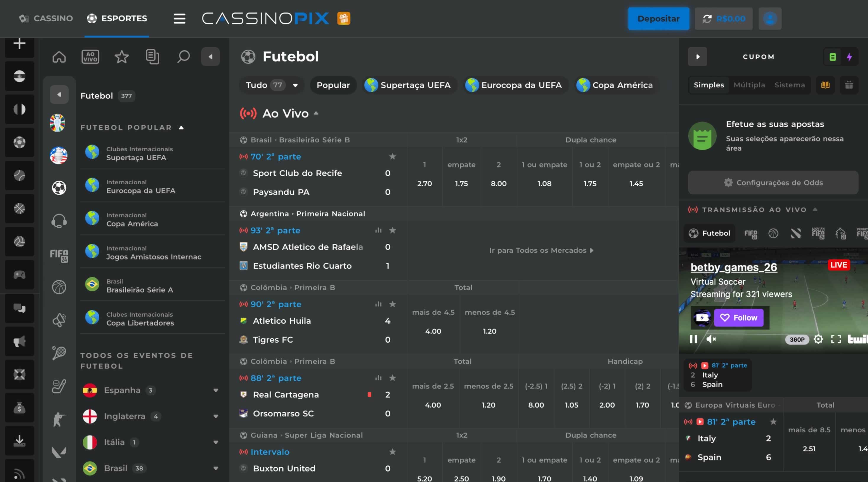Viewport: 868px width, 482px height.
Task: Select the Múltipla bet tab
Action: pos(749,85)
